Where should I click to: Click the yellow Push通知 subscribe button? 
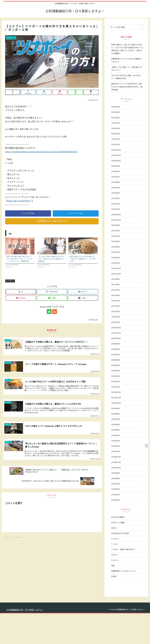pyautogui.click(x=52, y=221)
